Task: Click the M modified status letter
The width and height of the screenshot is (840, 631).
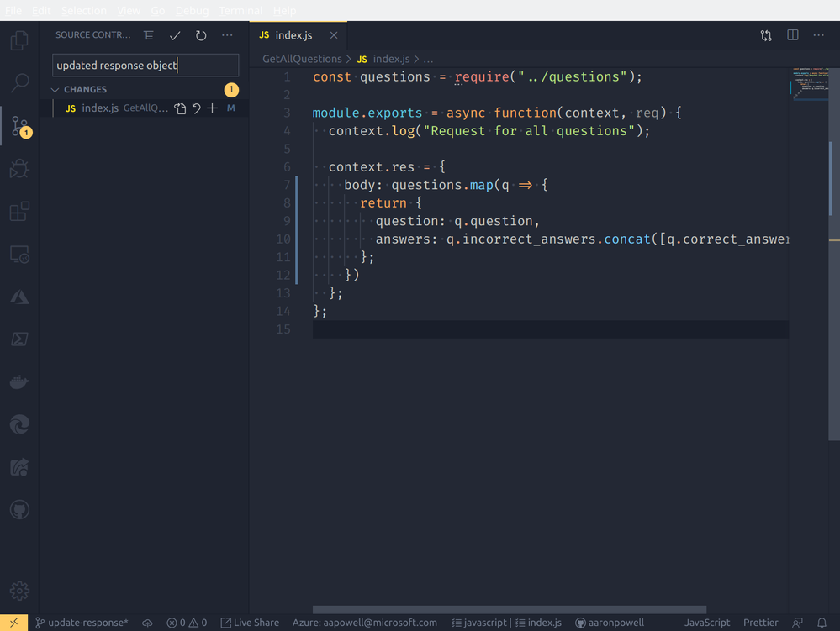Action: (231, 108)
